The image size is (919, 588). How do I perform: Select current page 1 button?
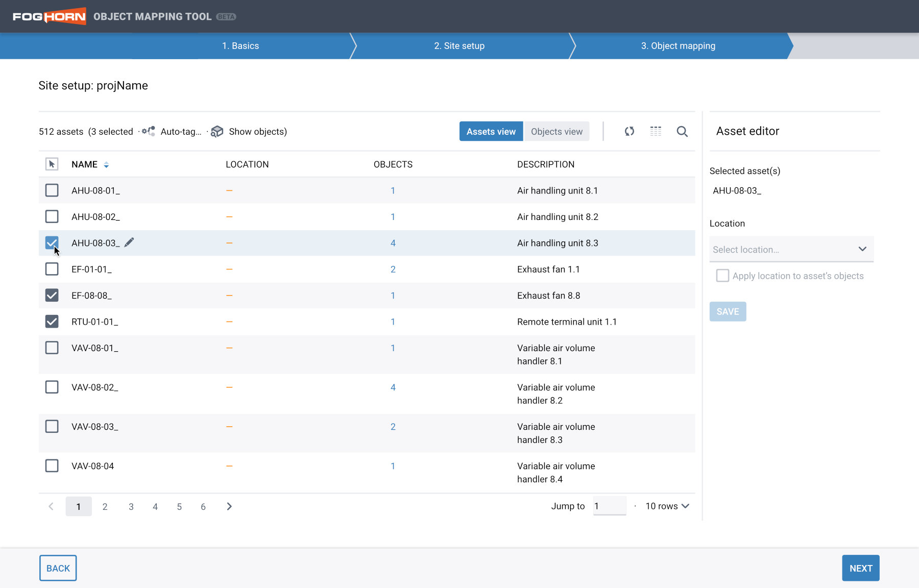(x=79, y=506)
